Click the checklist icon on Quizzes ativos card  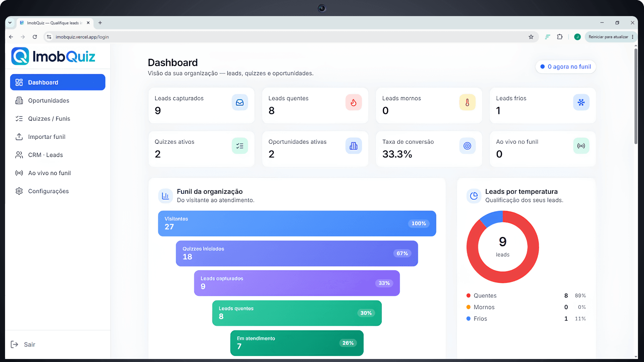coord(240,146)
